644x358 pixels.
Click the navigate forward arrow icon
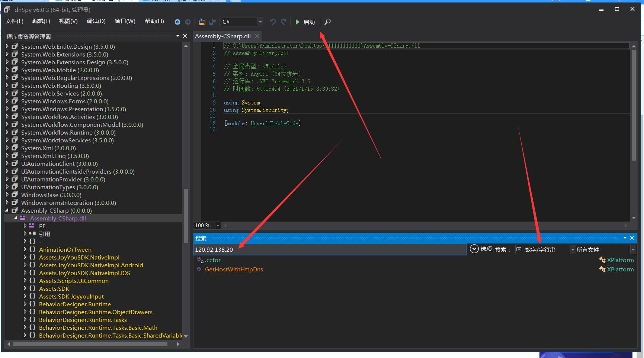[188, 22]
